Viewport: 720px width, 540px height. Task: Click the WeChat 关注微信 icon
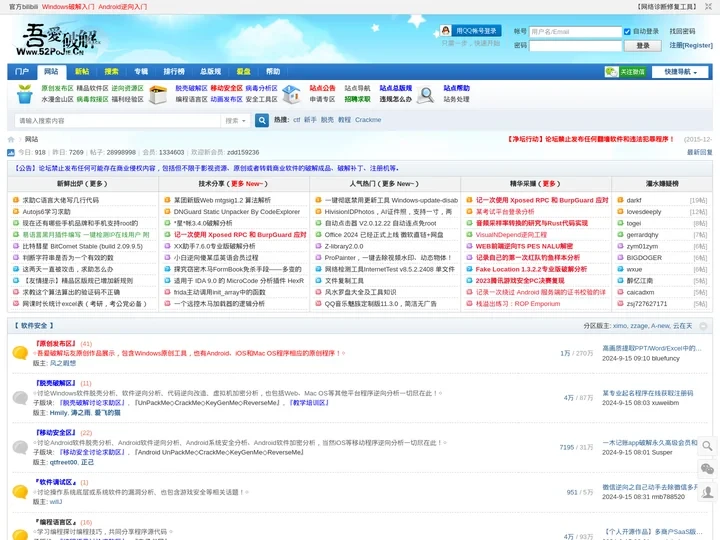tap(625, 72)
